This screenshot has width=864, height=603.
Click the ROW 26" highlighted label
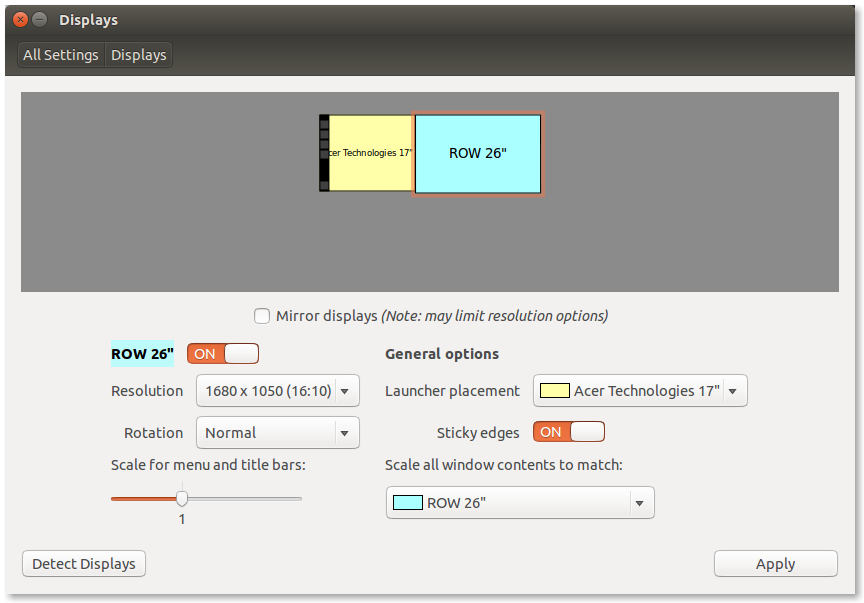coord(142,354)
